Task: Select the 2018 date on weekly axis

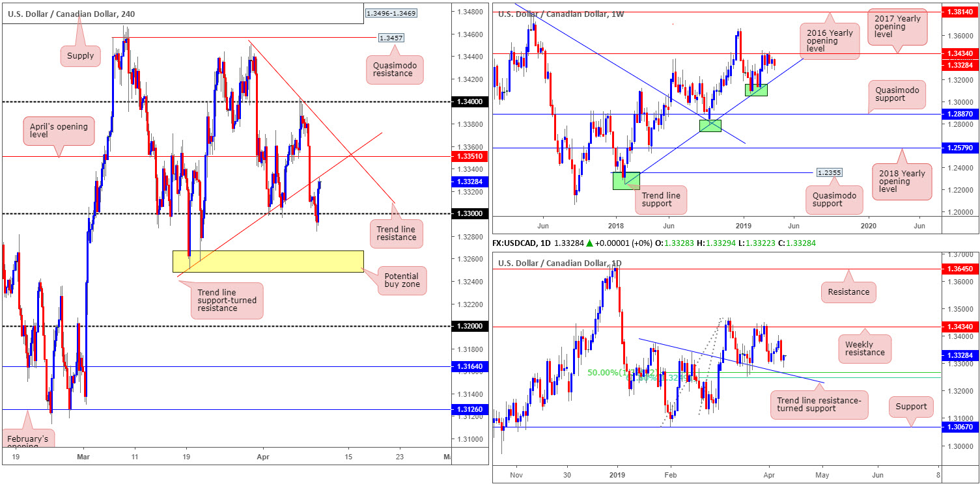Action: (x=616, y=225)
